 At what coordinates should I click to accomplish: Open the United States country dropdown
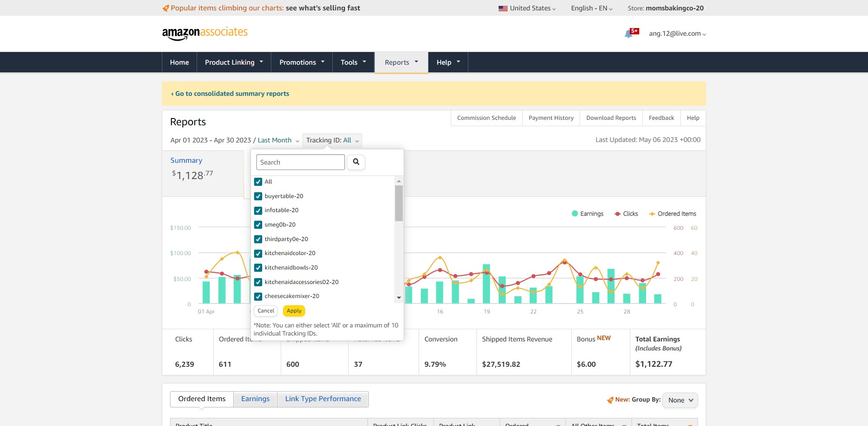click(x=527, y=8)
